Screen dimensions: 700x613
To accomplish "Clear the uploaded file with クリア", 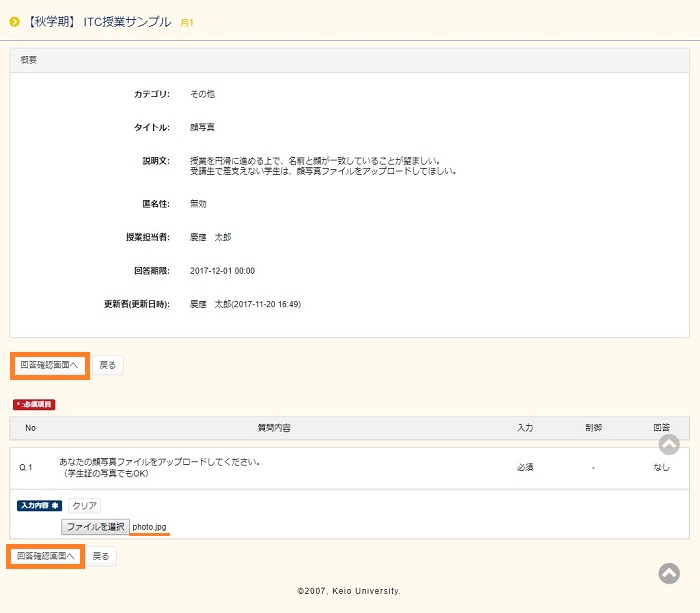I will coord(84,506).
